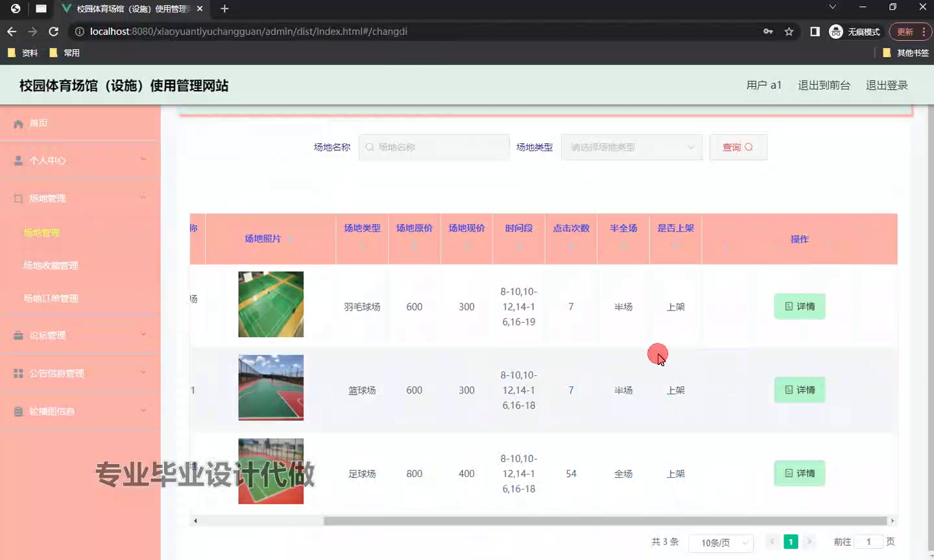This screenshot has height=560, width=934.
Task: Open 首页 in the sidebar
Action: [80, 123]
